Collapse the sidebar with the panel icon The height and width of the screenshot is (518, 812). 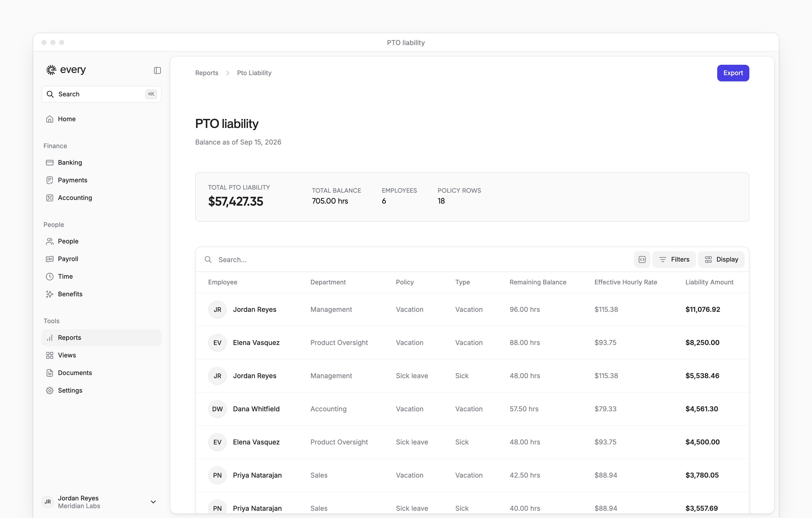pos(157,70)
